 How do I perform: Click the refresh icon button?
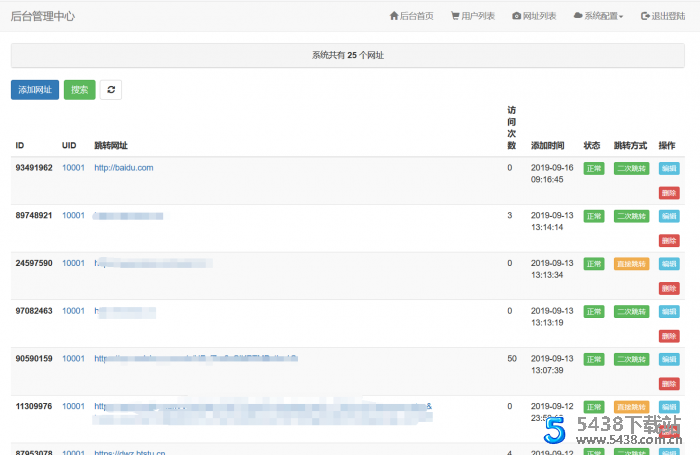(111, 90)
